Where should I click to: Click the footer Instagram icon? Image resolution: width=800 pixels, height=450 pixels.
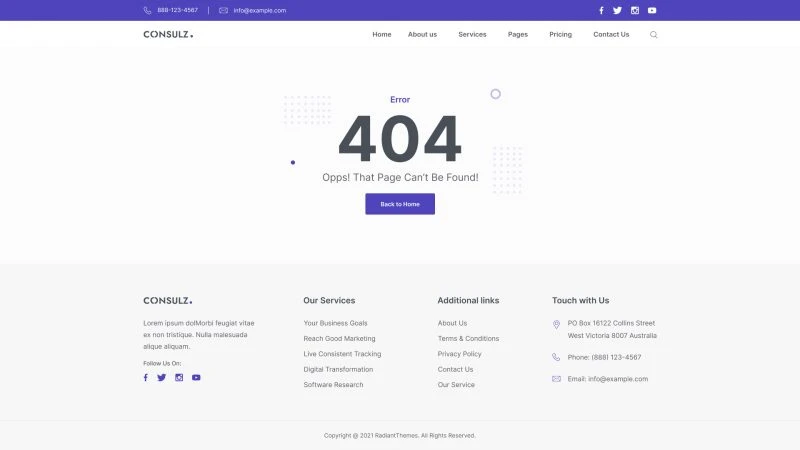[179, 377]
